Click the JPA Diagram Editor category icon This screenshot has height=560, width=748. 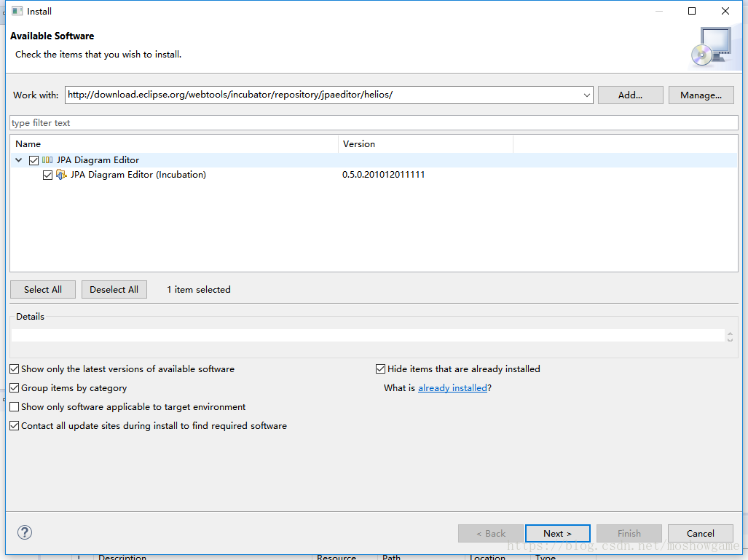pyautogui.click(x=47, y=160)
